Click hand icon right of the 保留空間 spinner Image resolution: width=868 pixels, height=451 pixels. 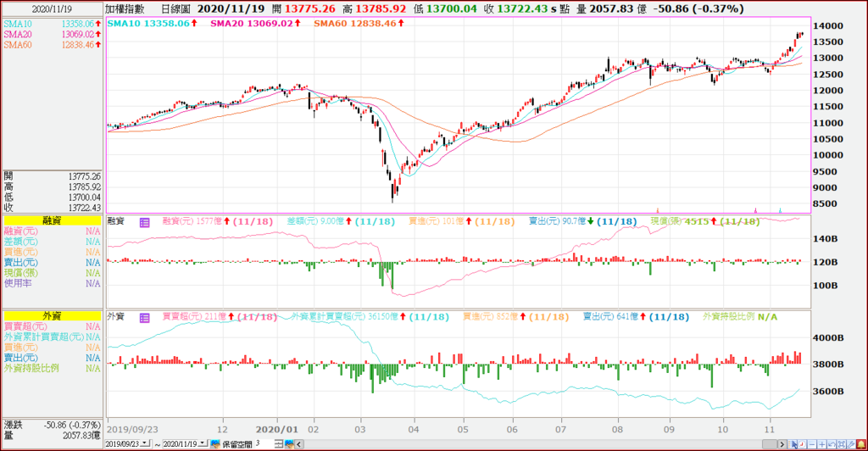pos(289,444)
